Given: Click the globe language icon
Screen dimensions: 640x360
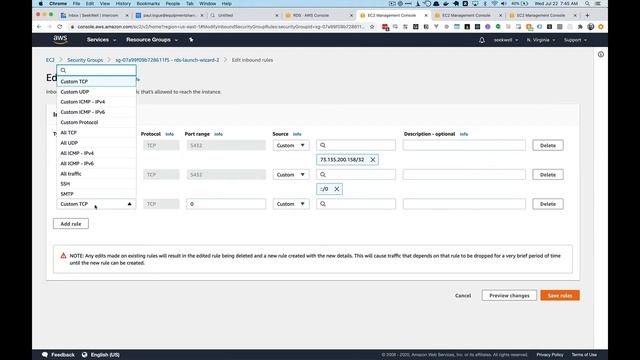Looking at the screenshot, I should (84, 355).
